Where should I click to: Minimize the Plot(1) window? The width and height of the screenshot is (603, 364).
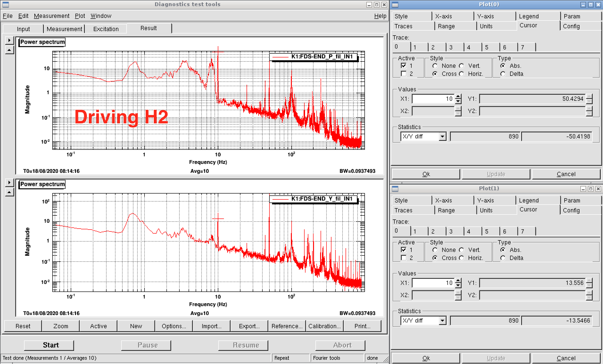[x=583, y=189]
